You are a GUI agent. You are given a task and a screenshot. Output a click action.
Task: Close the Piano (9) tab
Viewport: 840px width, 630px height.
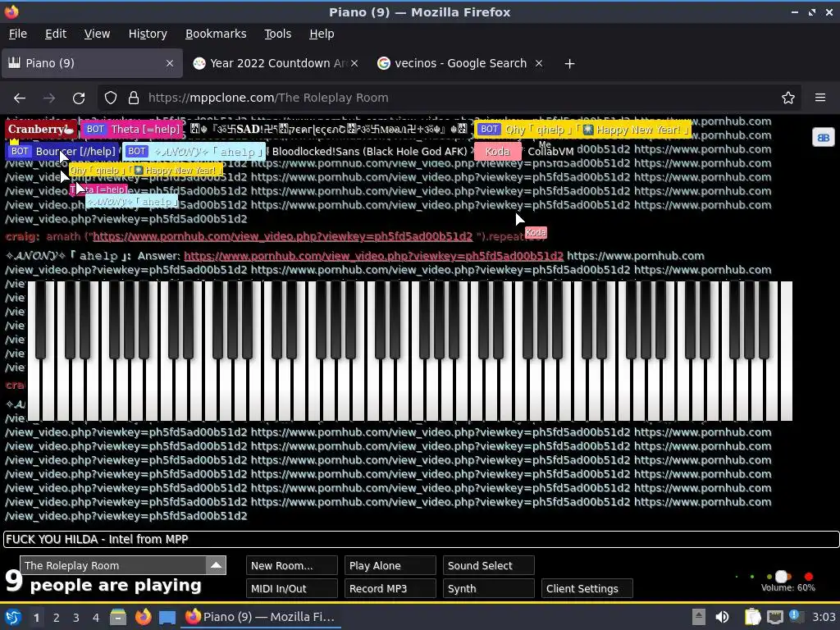click(170, 63)
